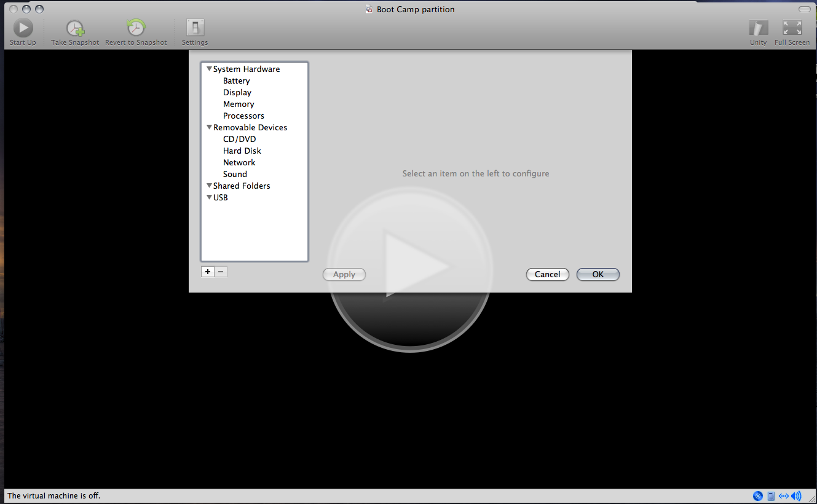Add a device with the plus button

coord(208,272)
